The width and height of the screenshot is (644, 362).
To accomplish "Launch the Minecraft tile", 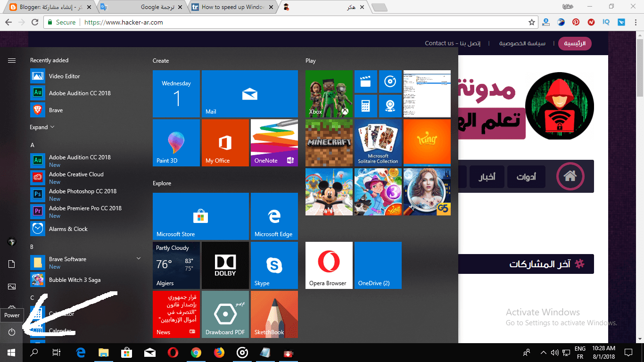I will [x=329, y=143].
